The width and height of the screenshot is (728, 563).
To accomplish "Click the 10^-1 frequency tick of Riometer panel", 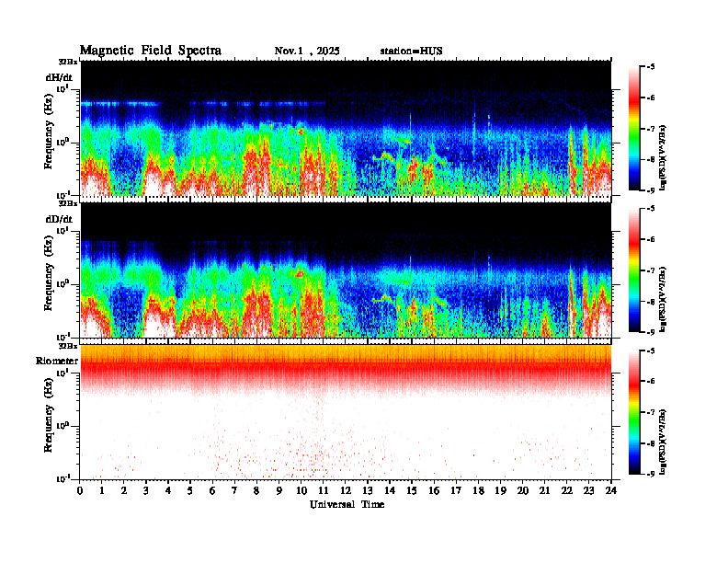I will pos(63,478).
